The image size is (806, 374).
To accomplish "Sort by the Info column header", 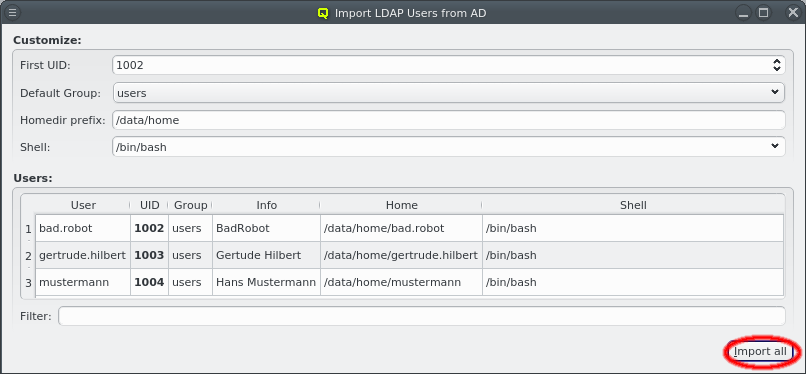I will [x=266, y=205].
